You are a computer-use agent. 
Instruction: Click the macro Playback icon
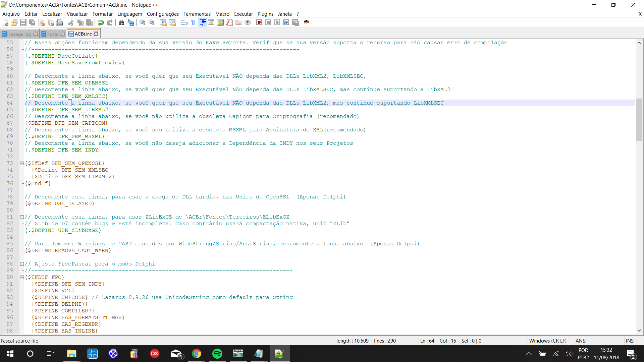pos(277,22)
